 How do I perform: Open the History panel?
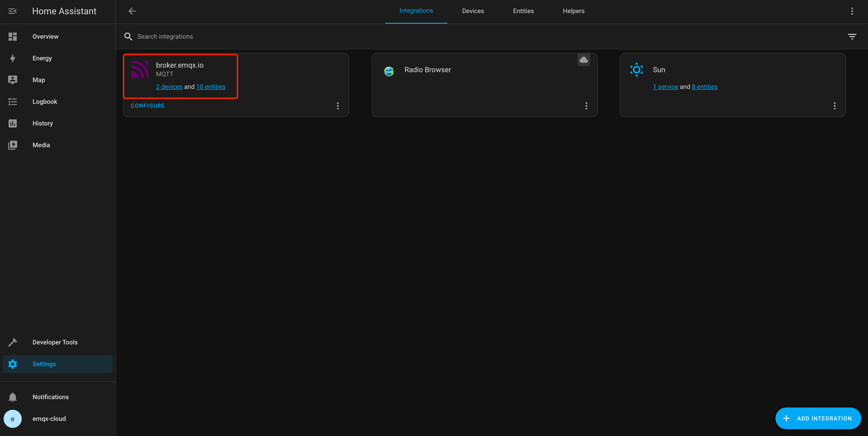click(x=43, y=123)
